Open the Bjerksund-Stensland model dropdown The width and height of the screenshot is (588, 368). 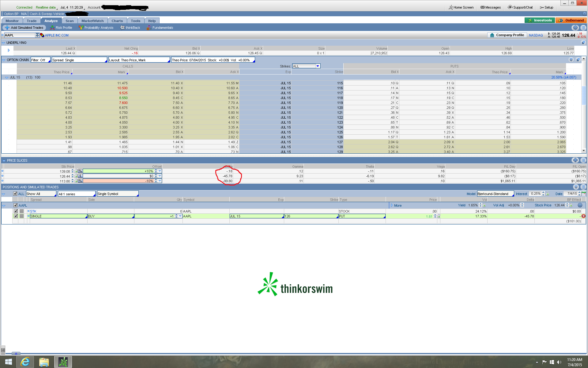click(496, 194)
